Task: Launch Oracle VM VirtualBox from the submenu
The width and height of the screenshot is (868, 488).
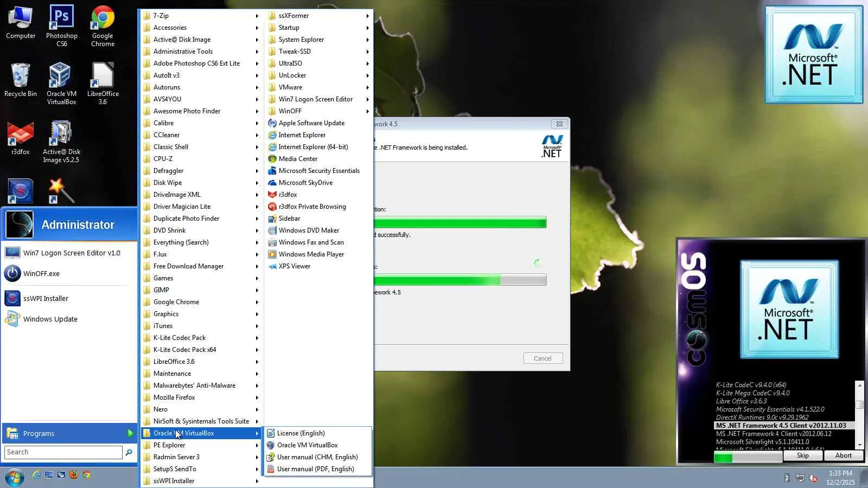Action: (317, 445)
